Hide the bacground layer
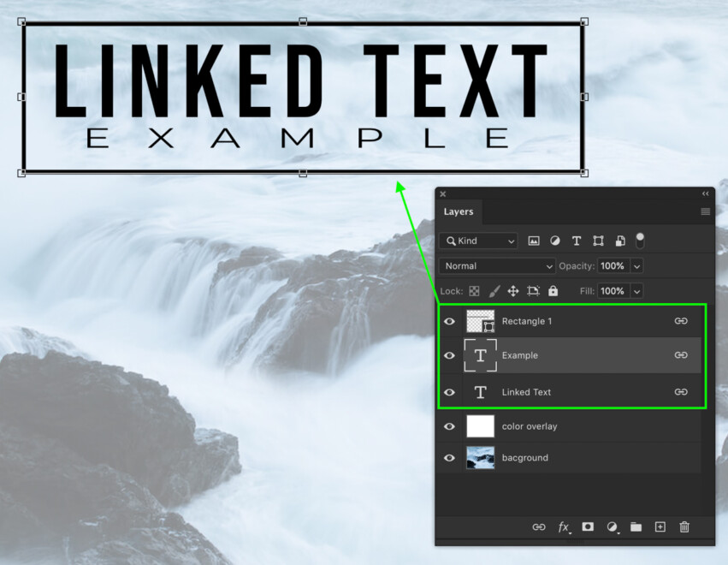This screenshot has height=565, width=728. click(449, 458)
